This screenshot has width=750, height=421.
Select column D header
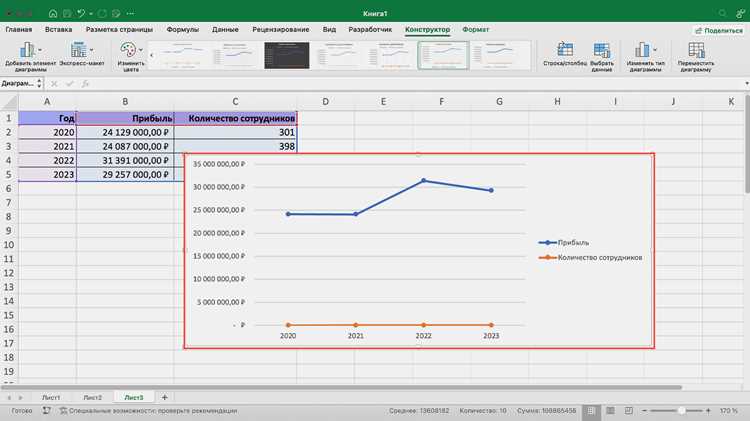[x=325, y=101]
